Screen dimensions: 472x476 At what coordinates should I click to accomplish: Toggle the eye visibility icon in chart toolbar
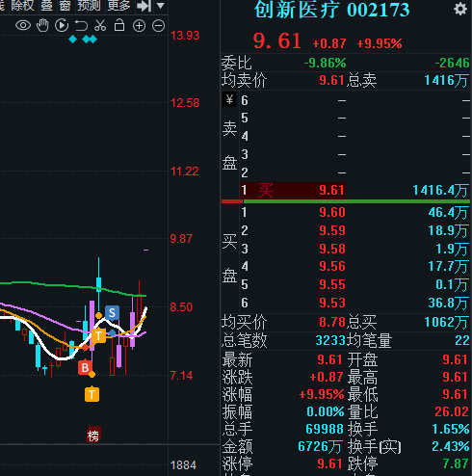[23, 25]
